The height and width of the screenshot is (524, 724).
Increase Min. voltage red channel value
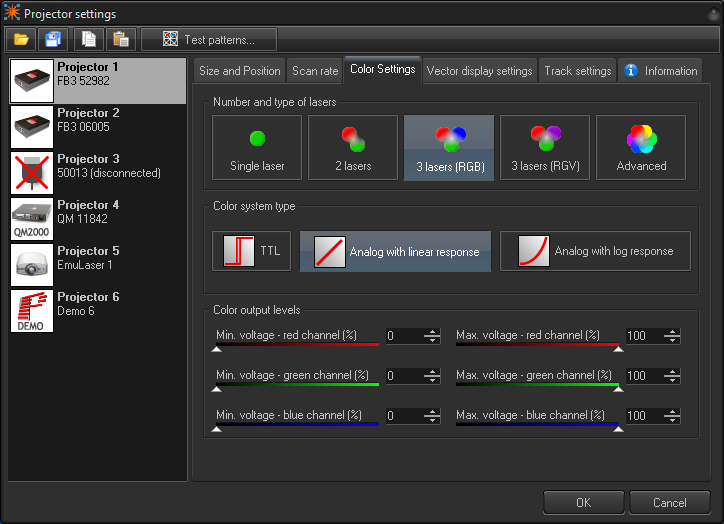click(432, 332)
